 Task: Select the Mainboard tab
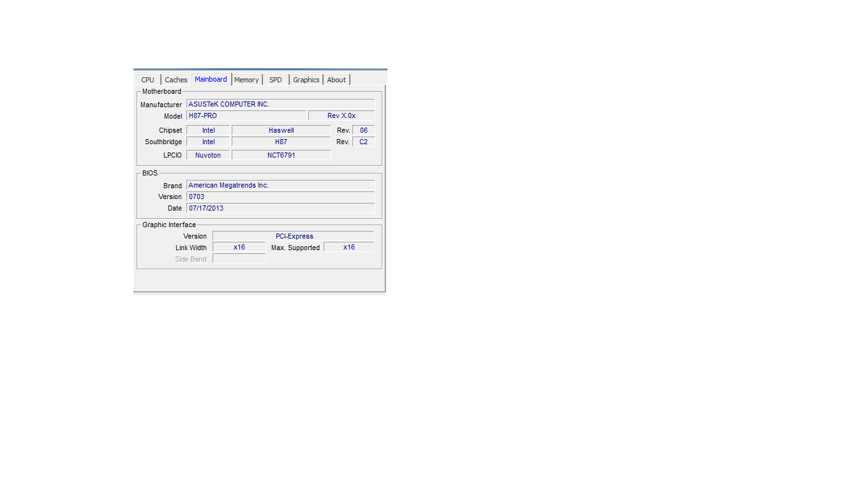211,79
